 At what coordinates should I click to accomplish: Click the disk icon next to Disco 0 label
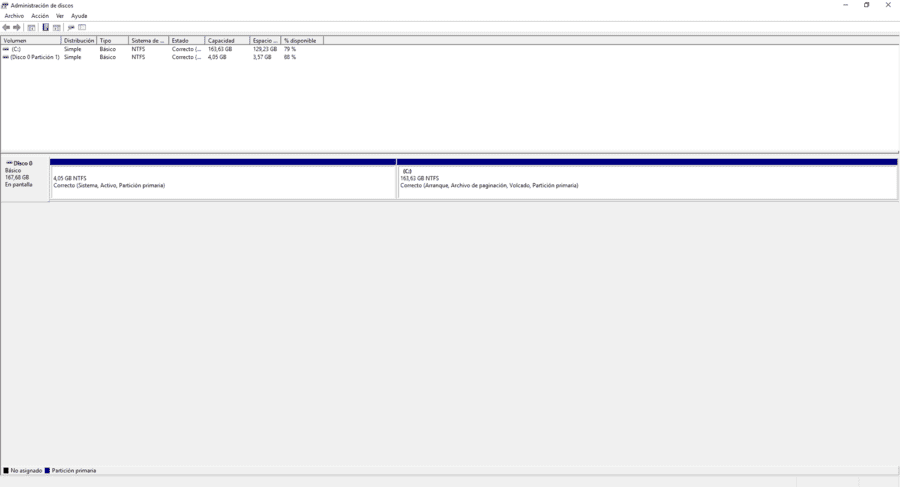[9, 163]
